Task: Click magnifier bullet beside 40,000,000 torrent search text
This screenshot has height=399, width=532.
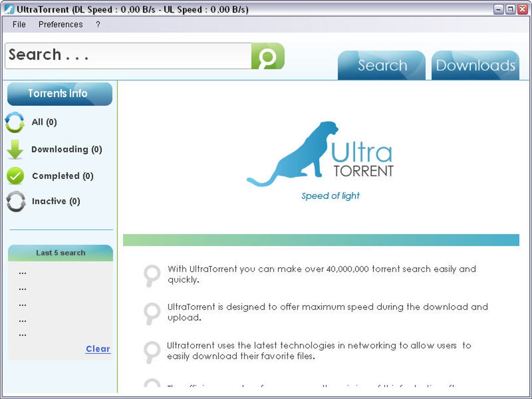Action: coord(152,275)
